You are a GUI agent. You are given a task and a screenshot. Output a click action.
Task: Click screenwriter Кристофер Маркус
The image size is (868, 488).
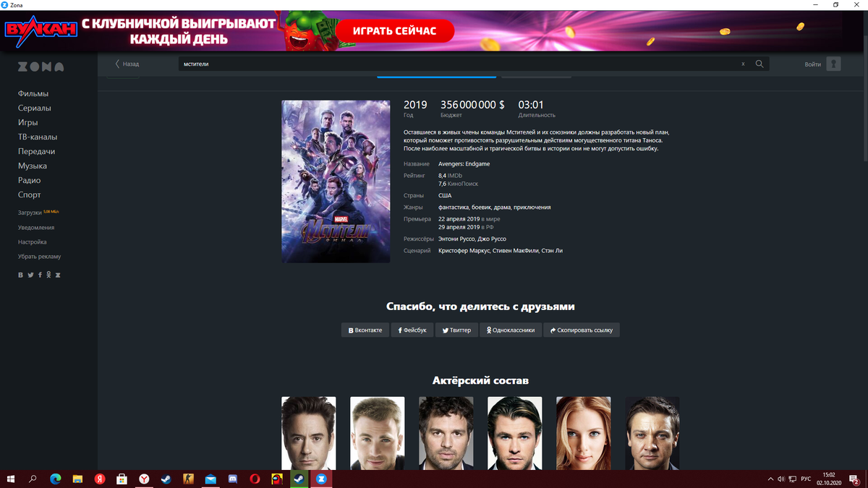click(x=464, y=250)
